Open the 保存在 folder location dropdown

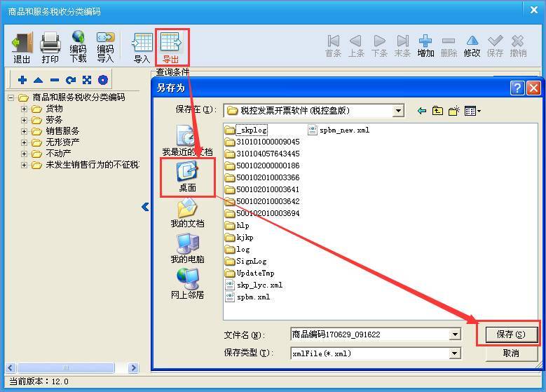[398, 111]
